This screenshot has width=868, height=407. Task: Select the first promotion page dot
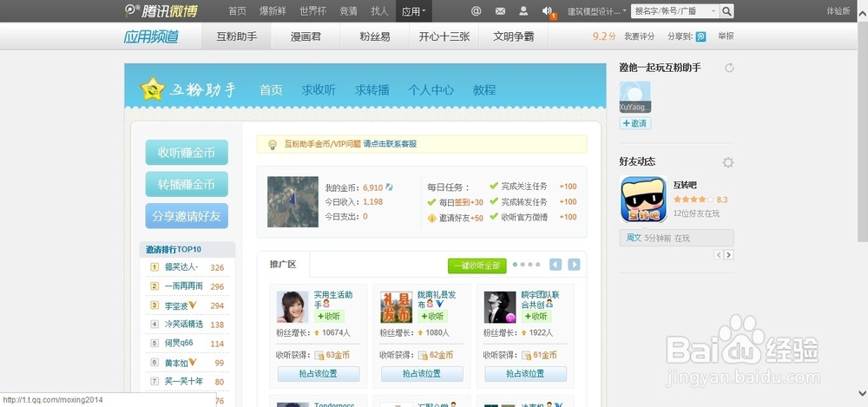516,265
